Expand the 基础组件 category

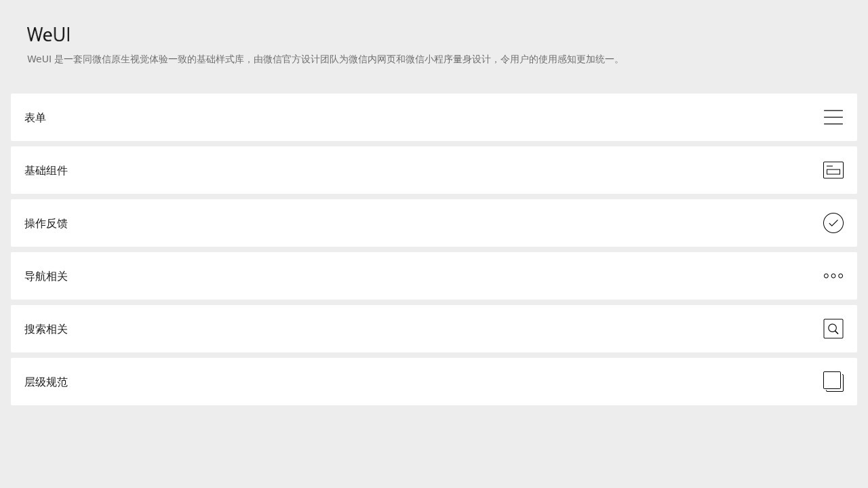pos(46,170)
